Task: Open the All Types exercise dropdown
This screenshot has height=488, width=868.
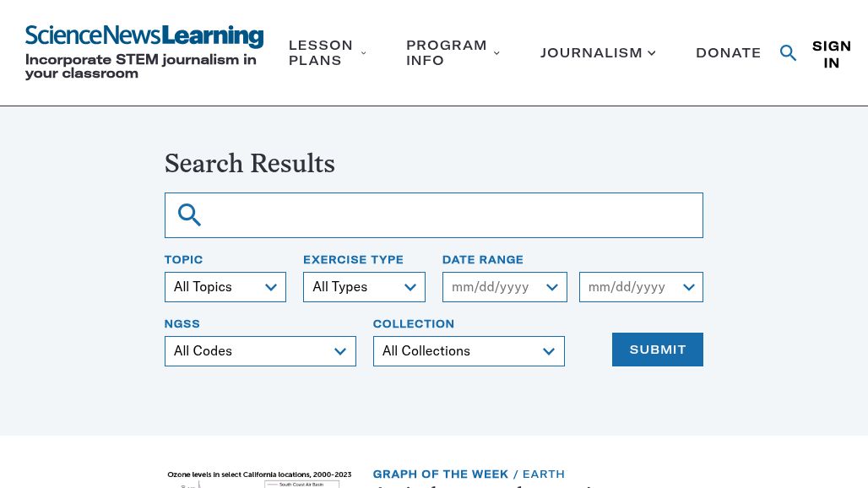Action: 364,287
